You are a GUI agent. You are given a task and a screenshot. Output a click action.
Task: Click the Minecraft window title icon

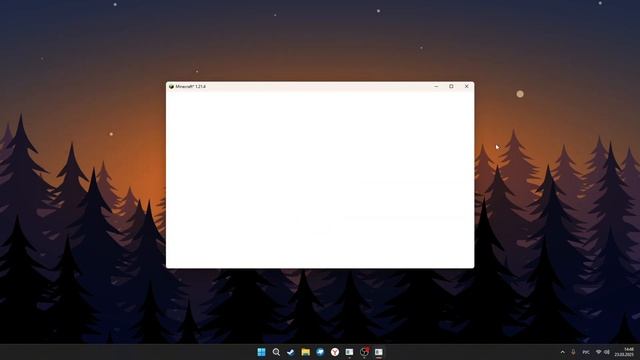click(x=171, y=87)
